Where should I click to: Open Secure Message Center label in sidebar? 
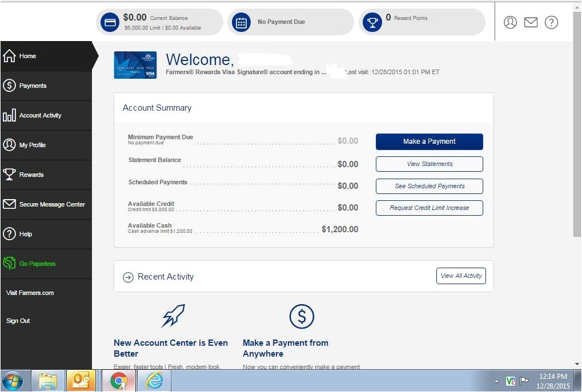point(52,204)
